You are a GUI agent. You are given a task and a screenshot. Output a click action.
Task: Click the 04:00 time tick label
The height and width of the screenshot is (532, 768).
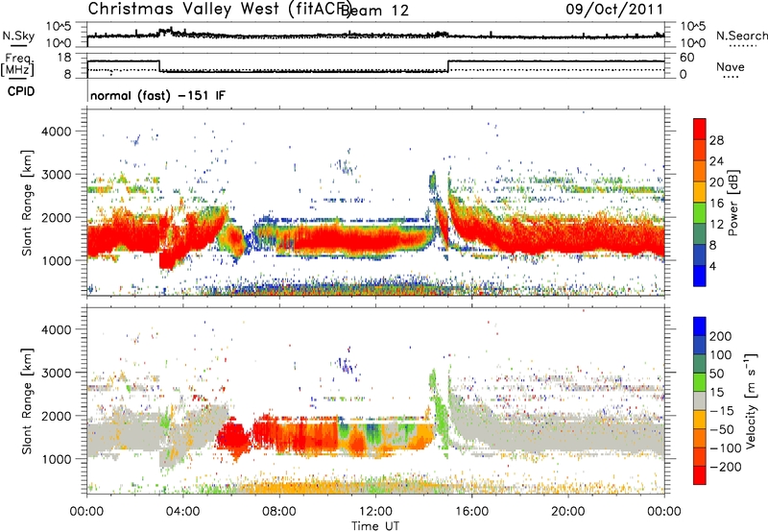(x=183, y=512)
